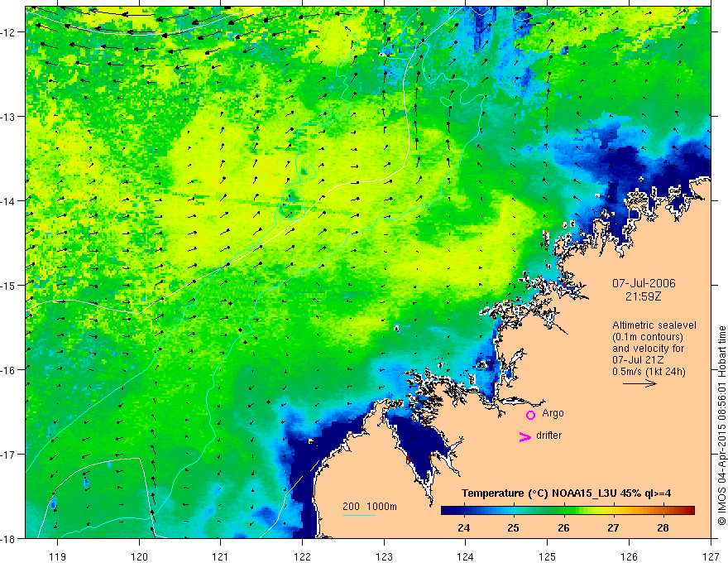Screen dimensions: 728x563
Task: Click latitude axis label -15
Action: [x=8, y=285]
